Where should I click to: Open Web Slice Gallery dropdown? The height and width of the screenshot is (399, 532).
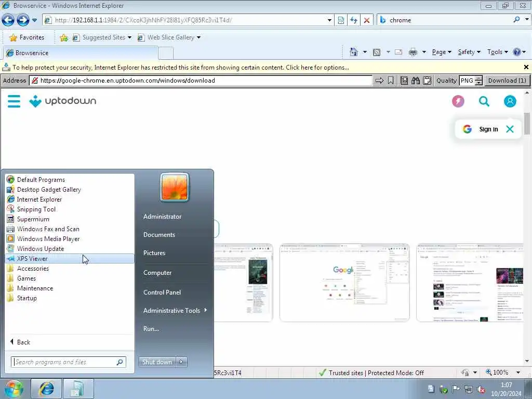click(x=169, y=37)
